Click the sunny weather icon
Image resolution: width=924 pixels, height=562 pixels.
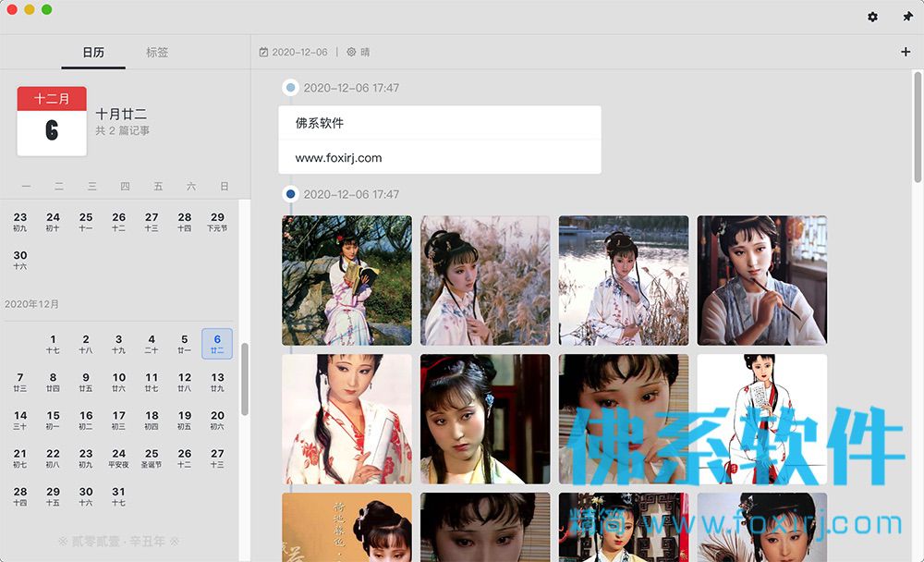click(x=351, y=52)
